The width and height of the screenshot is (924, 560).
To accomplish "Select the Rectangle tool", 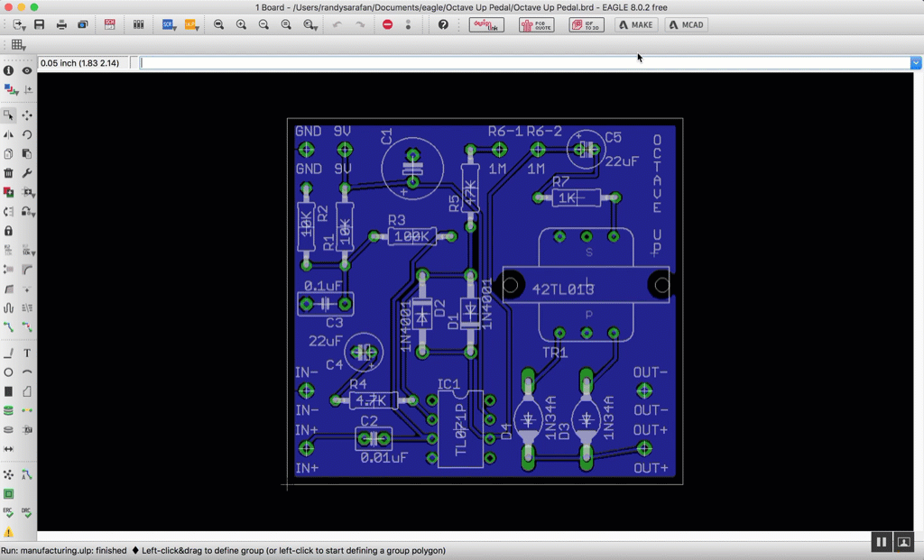I will pyautogui.click(x=8, y=391).
